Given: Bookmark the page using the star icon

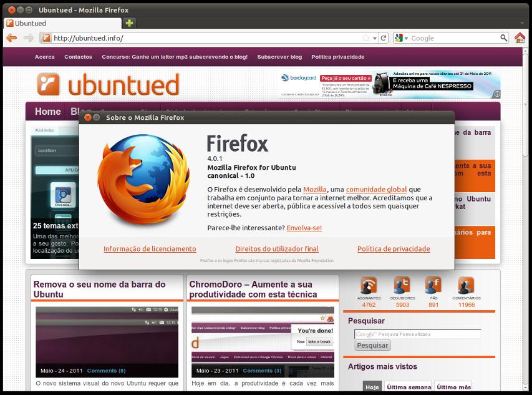Looking at the screenshot, I should click(x=366, y=38).
